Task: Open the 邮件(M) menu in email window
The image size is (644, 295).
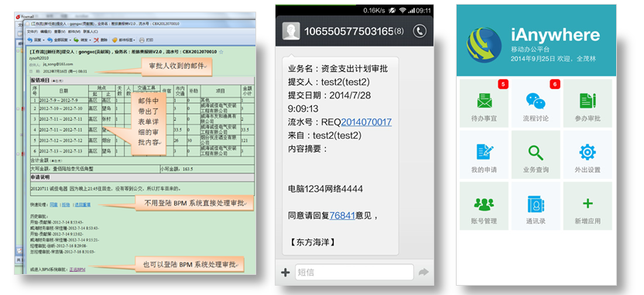Action: [x=74, y=32]
